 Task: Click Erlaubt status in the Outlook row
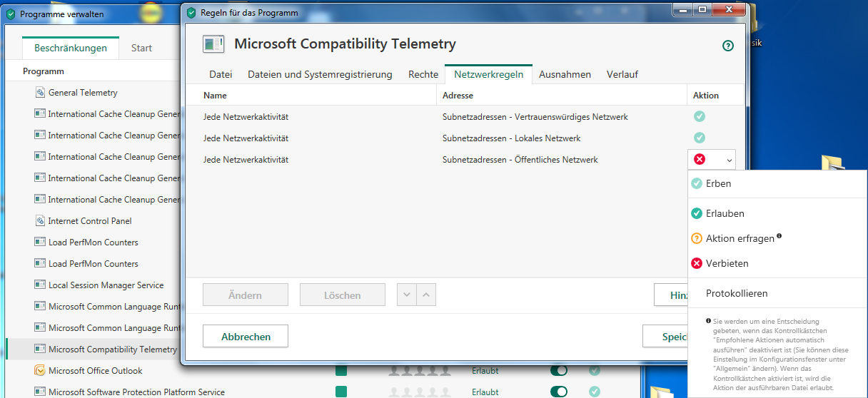(485, 371)
